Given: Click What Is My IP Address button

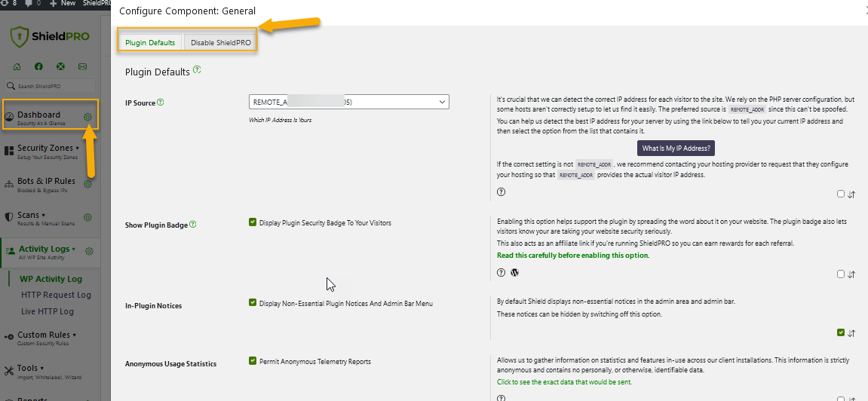Looking at the screenshot, I should (676, 148).
